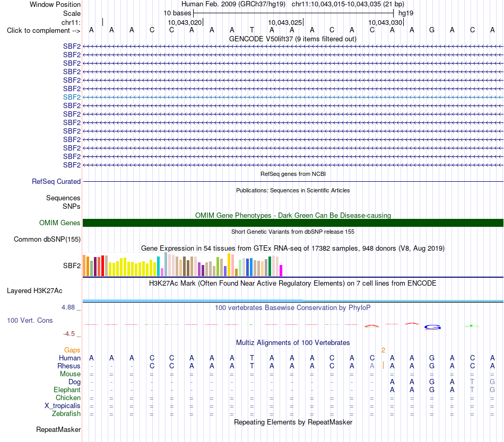Viewport: 504px width, 442px height.
Task: Click the dark green bar in GTEx chart
Action: tap(270, 267)
